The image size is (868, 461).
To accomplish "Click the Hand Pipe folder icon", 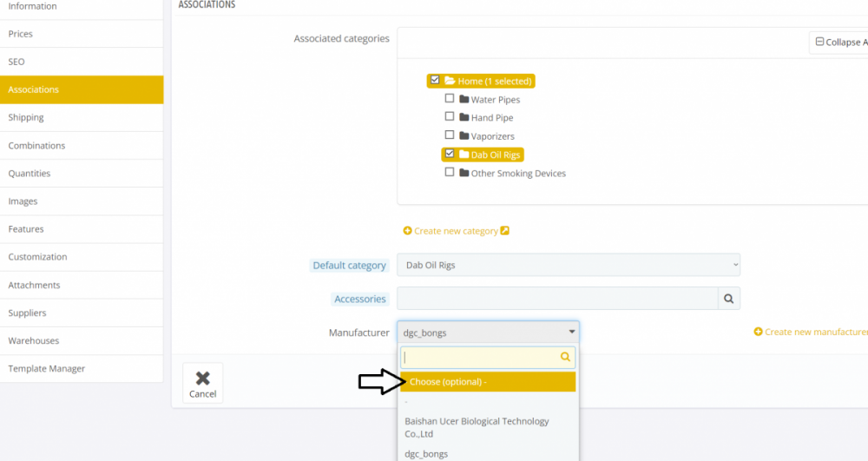I will point(464,117).
